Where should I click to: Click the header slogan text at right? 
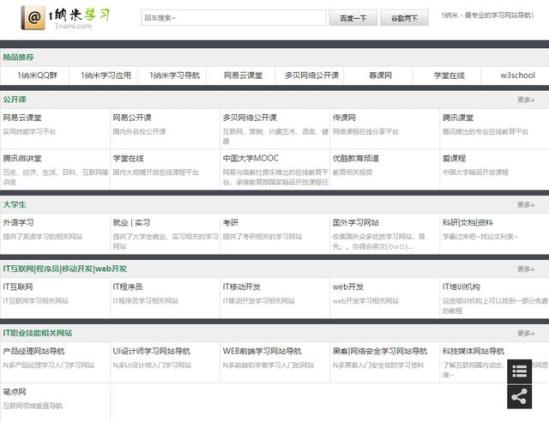click(x=487, y=15)
